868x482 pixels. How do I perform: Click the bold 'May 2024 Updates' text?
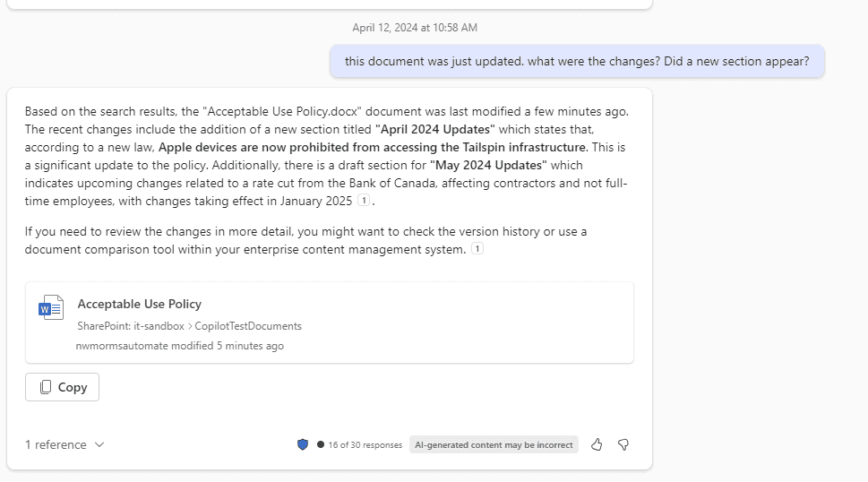[x=488, y=166]
